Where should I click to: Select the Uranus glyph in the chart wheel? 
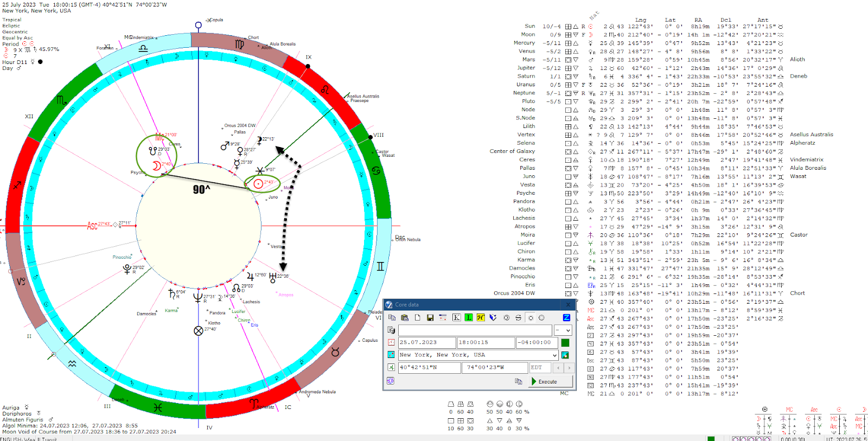(272, 278)
